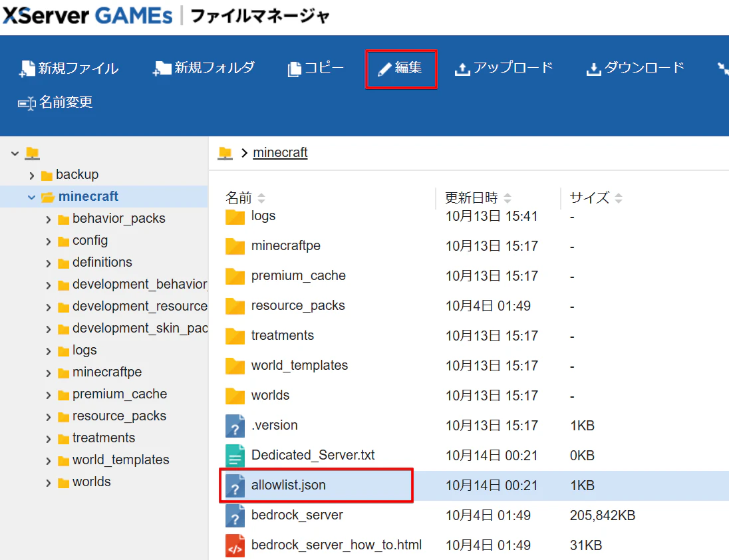Expand minecraftpe node in sidebar tree
Image resolution: width=729 pixels, height=560 pixels.
click(49, 372)
